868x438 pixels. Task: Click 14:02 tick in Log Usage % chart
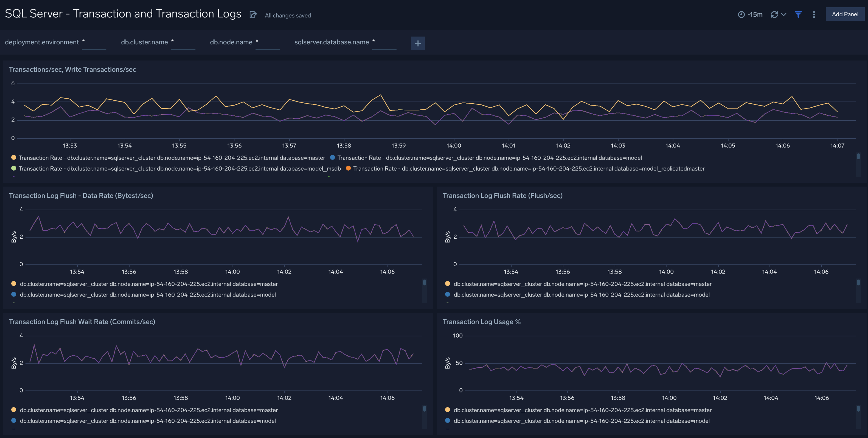click(x=720, y=398)
